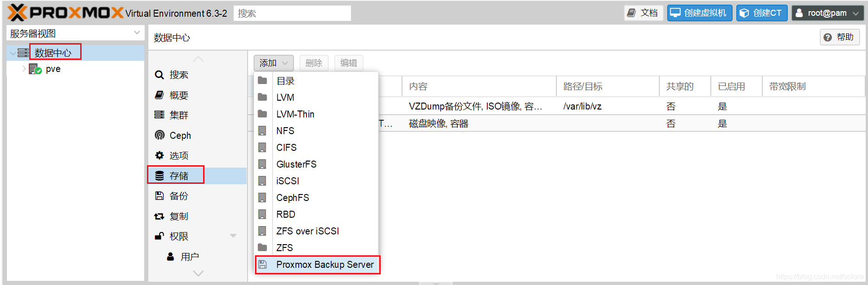This screenshot has width=868, height=285.
Task: Click the help question mark icon
Action: [828, 37]
